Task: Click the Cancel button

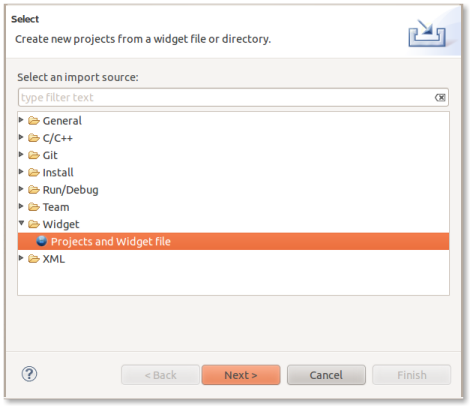Action: click(326, 375)
